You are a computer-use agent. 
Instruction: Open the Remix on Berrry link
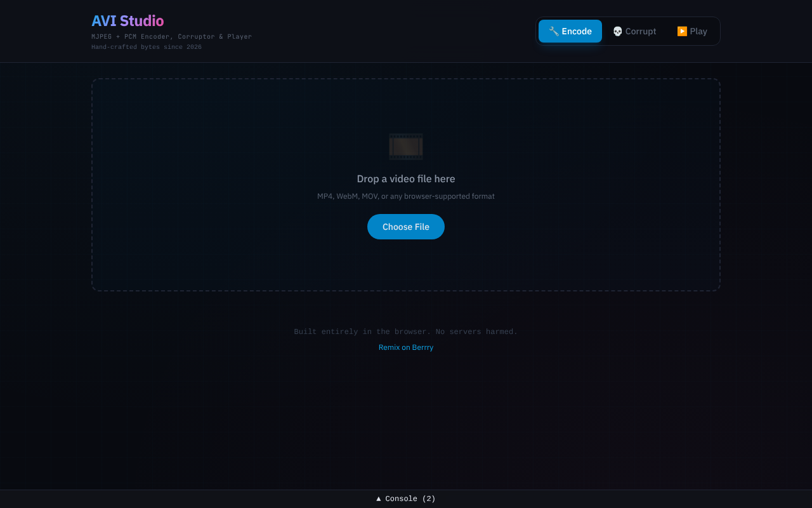click(x=406, y=347)
